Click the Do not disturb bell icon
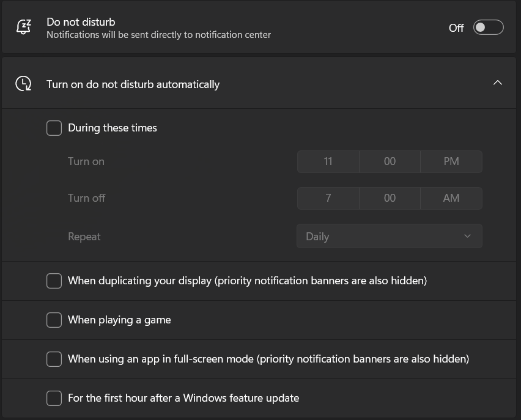 click(x=23, y=28)
